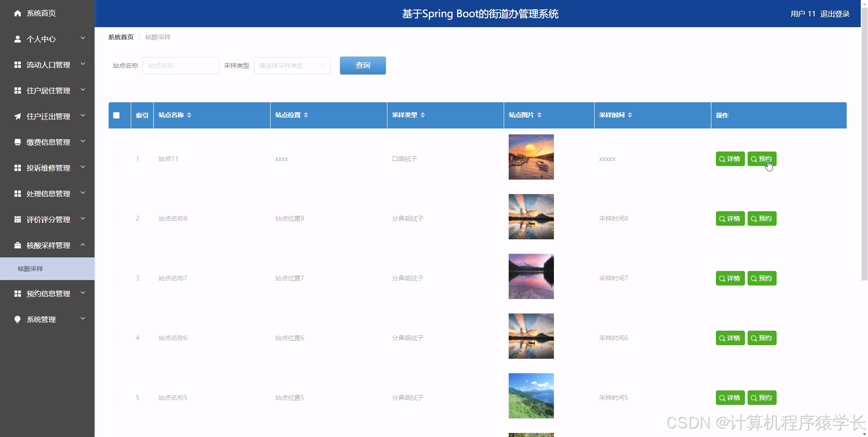Click the globe icon next to 系统管理
Viewport: 868px width, 437px height.
coord(18,319)
